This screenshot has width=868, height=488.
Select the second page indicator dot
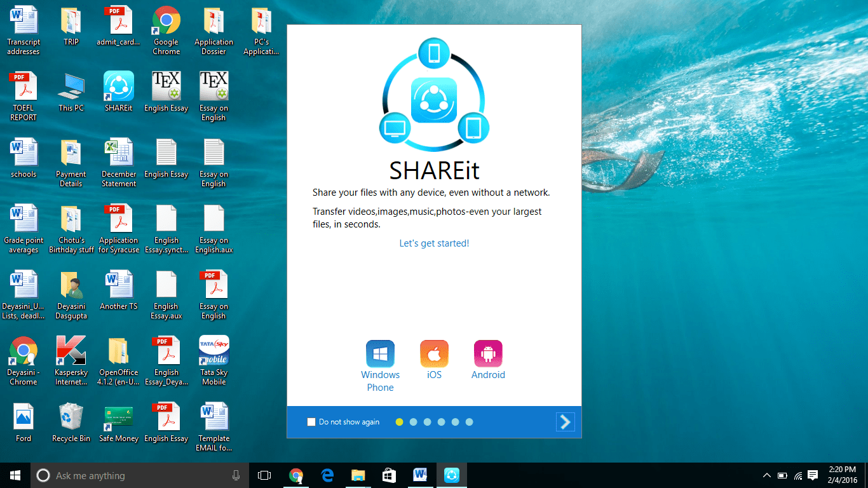[x=413, y=422]
